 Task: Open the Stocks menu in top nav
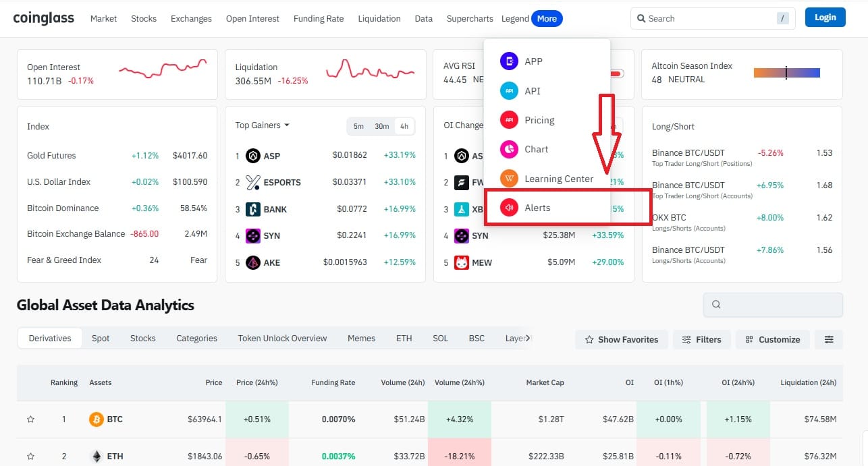pos(144,19)
